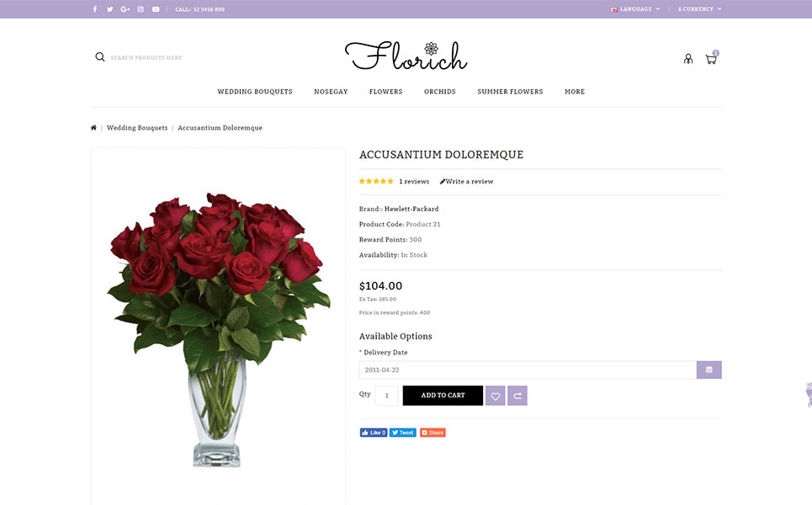Open the Twitter icon in the top bar
Viewport: 812px width, 505px height.
tap(109, 9)
